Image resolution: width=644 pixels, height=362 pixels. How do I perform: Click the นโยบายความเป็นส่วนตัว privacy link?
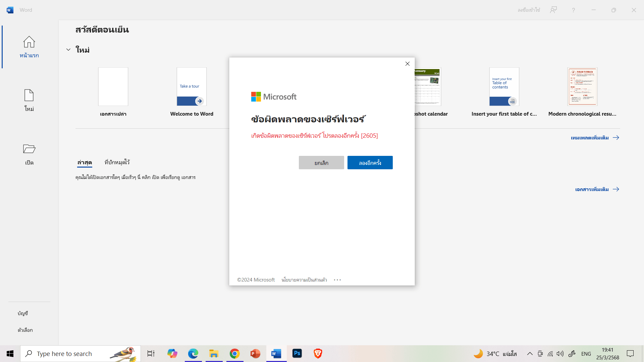[304, 280]
